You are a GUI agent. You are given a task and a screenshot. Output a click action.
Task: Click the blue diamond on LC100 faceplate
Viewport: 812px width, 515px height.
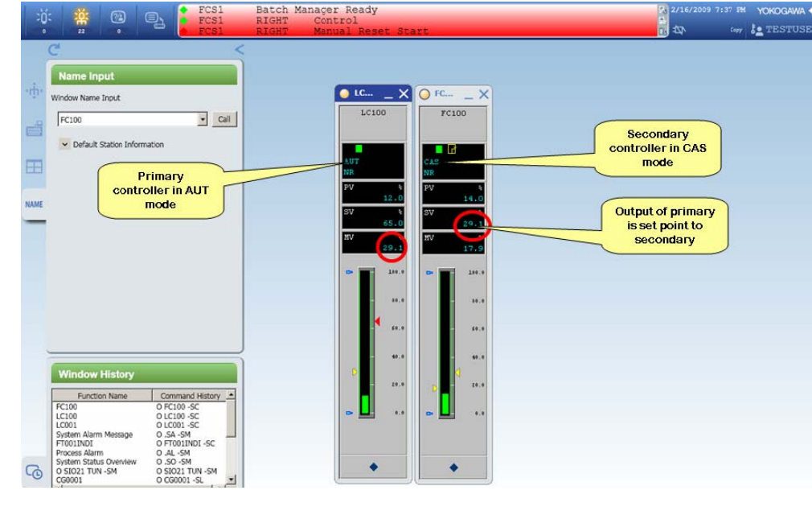click(373, 467)
